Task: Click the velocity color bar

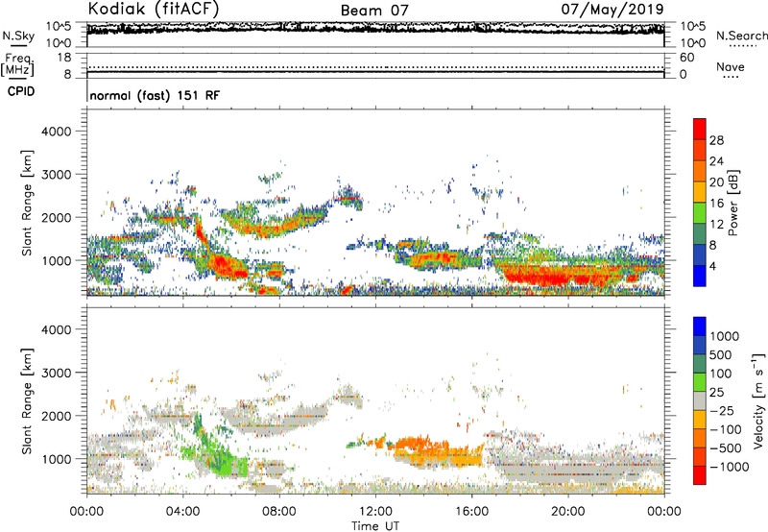Action: (700, 400)
